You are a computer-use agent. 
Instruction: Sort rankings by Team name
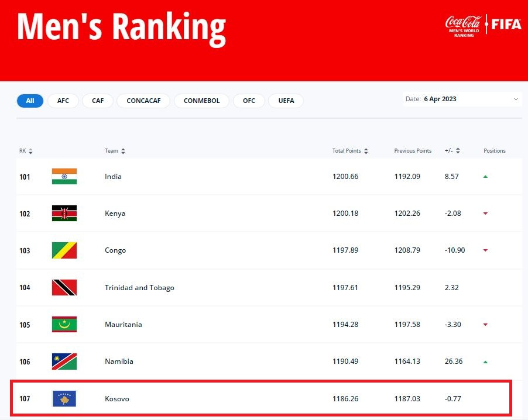[115, 151]
